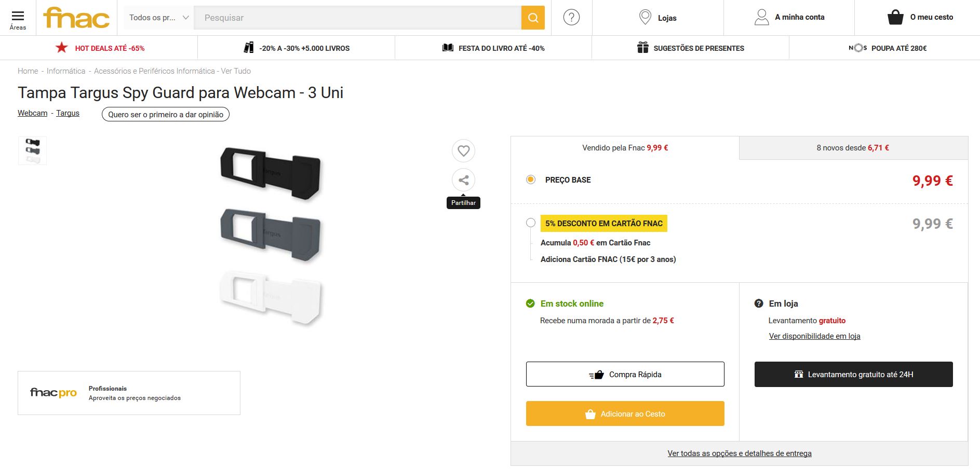Image resolution: width=980 pixels, height=469 pixels.
Task: Click the Compra Rápida button
Action: 625,374
